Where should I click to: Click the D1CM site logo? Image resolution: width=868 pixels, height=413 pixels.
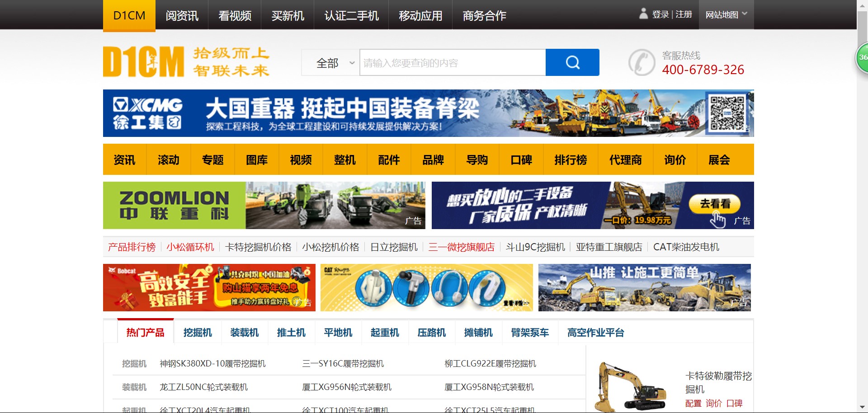[x=144, y=61]
